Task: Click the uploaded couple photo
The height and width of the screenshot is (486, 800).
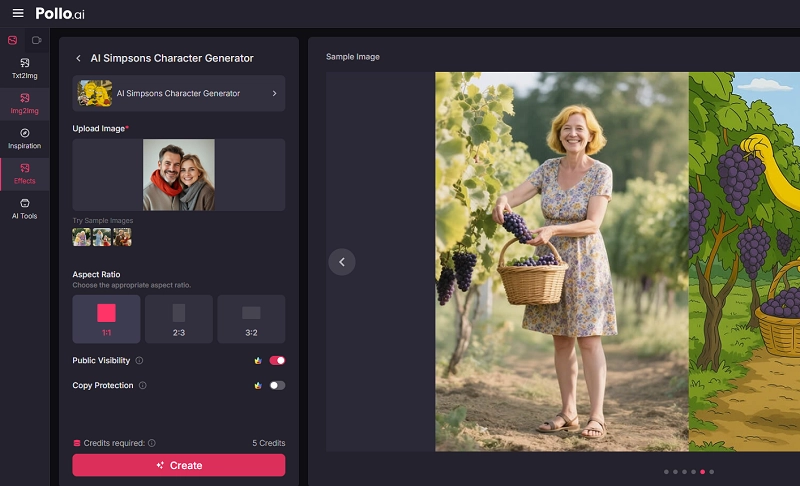Action: pos(178,175)
